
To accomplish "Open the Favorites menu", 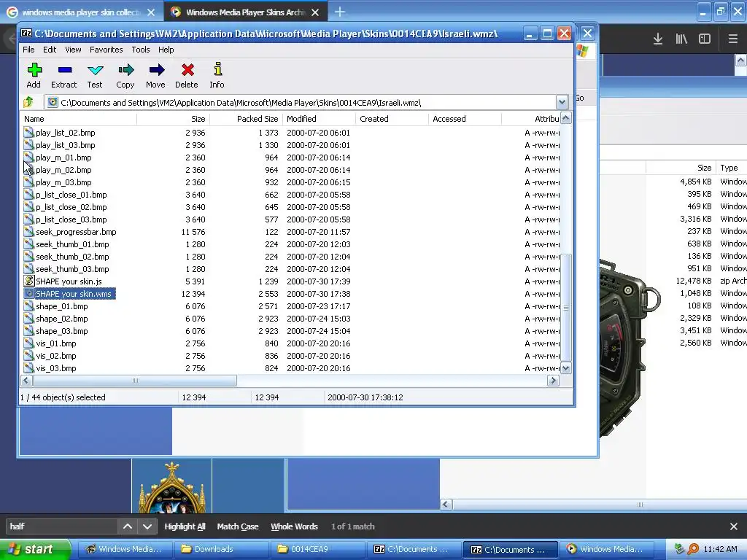I will pos(107,50).
